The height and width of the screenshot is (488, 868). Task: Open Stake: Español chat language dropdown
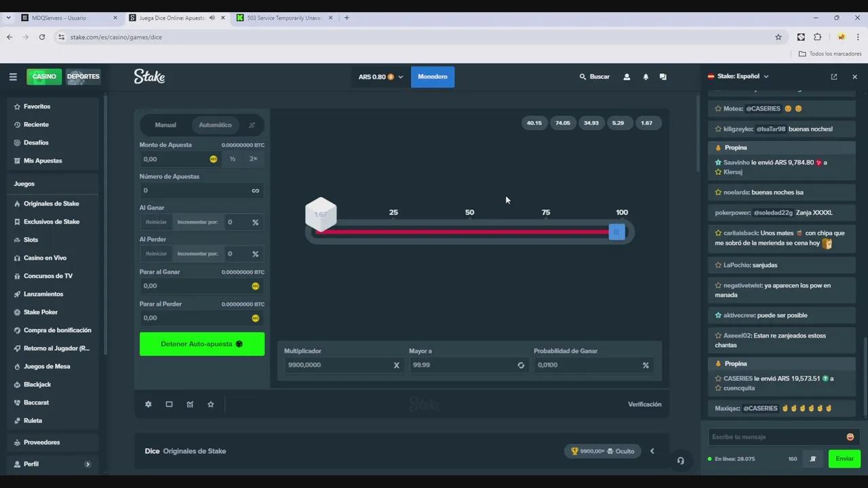click(738, 77)
